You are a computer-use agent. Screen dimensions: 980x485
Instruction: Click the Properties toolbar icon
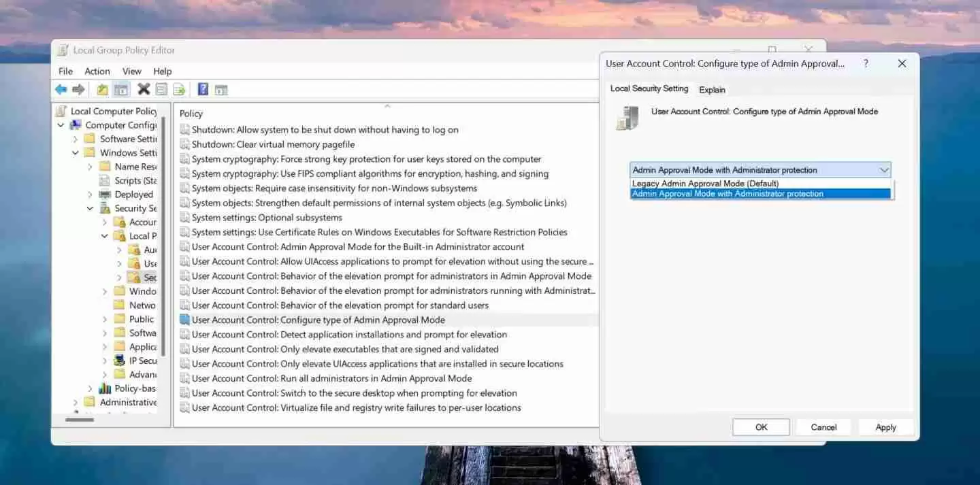point(161,88)
